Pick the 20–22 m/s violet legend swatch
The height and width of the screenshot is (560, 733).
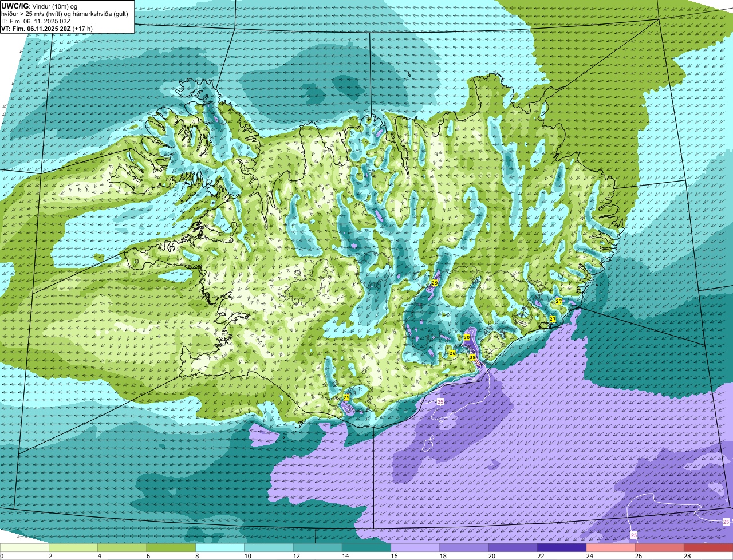[x=513, y=547]
